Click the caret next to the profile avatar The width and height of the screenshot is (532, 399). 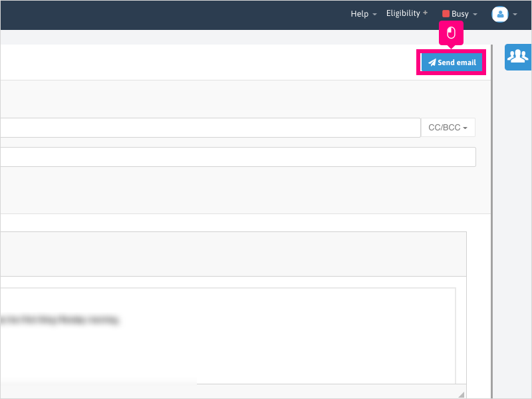515,14
